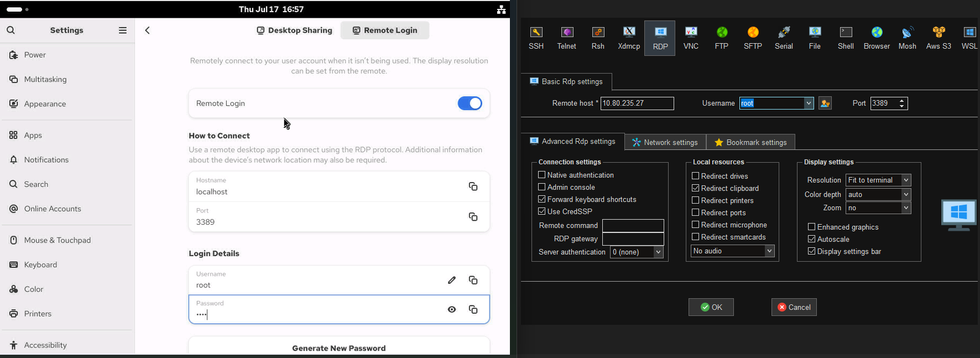Choose the VNC session icon
The height and width of the screenshot is (358, 980).
point(691,38)
